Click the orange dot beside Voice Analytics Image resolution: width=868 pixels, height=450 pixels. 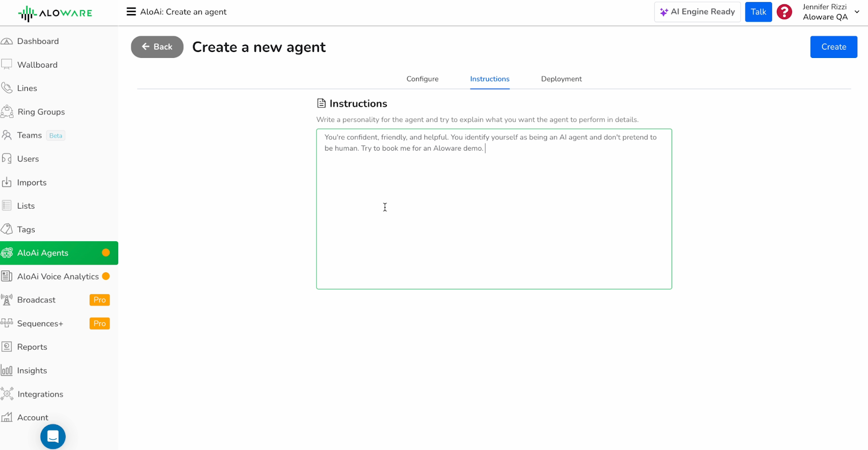coord(106,276)
